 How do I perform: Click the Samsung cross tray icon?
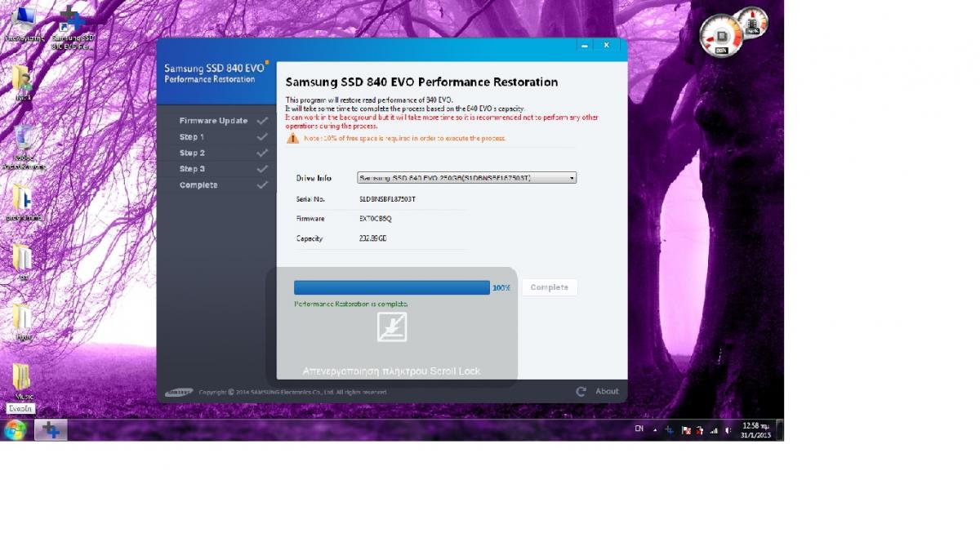[669, 430]
